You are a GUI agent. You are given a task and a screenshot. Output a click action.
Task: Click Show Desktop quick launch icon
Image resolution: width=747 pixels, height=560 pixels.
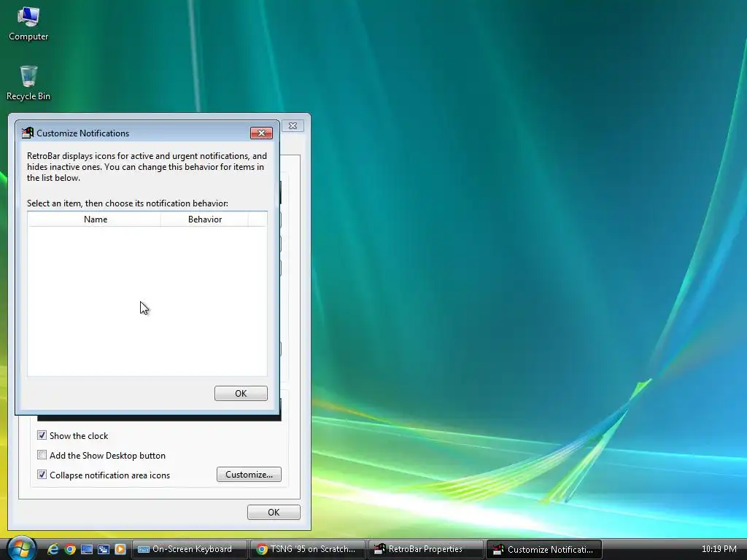tap(87, 549)
